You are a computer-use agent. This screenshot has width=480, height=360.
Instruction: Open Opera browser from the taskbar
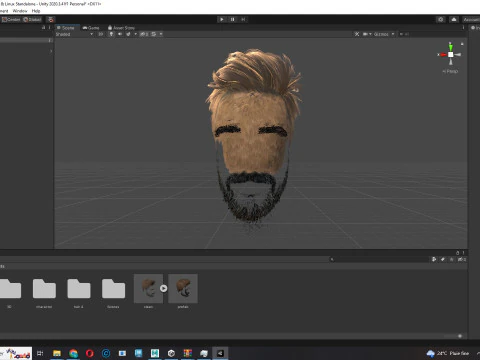point(90,353)
